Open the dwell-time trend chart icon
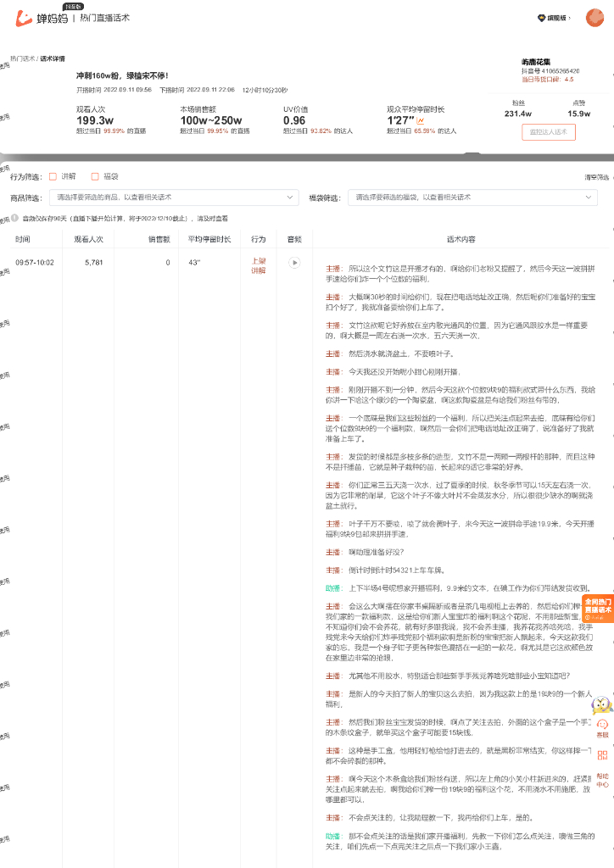 click(421, 120)
